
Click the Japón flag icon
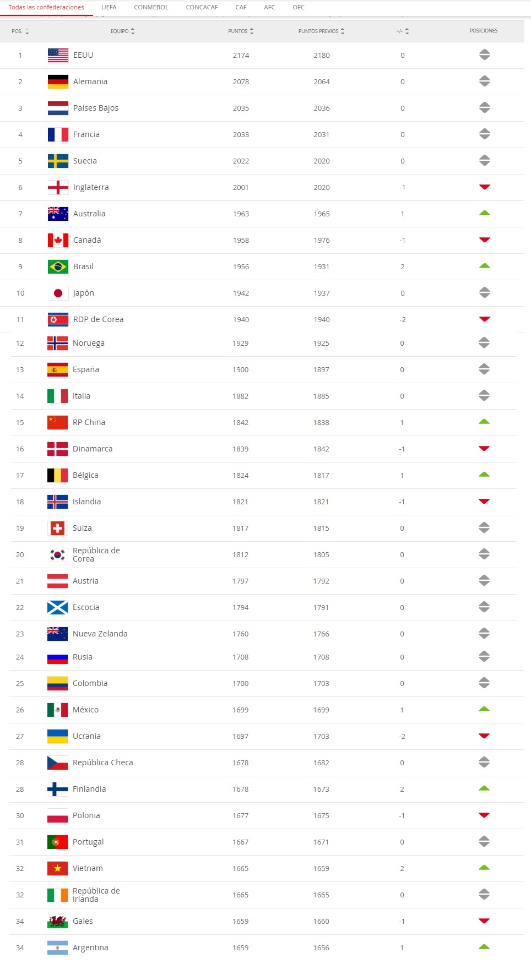point(58,293)
